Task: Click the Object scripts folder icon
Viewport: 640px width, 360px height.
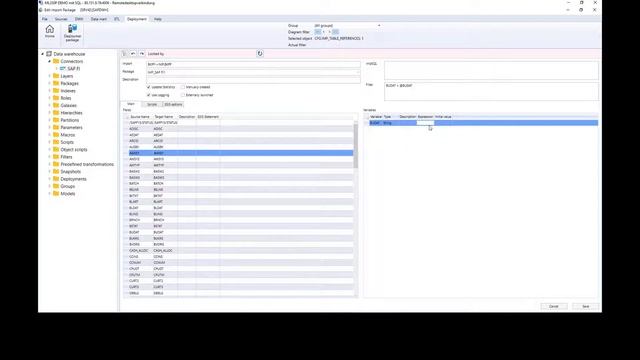Action: point(56,149)
